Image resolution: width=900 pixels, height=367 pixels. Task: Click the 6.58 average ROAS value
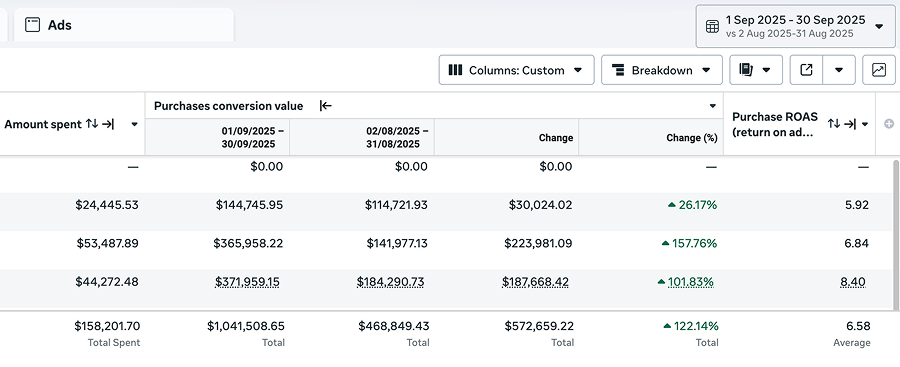(858, 326)
